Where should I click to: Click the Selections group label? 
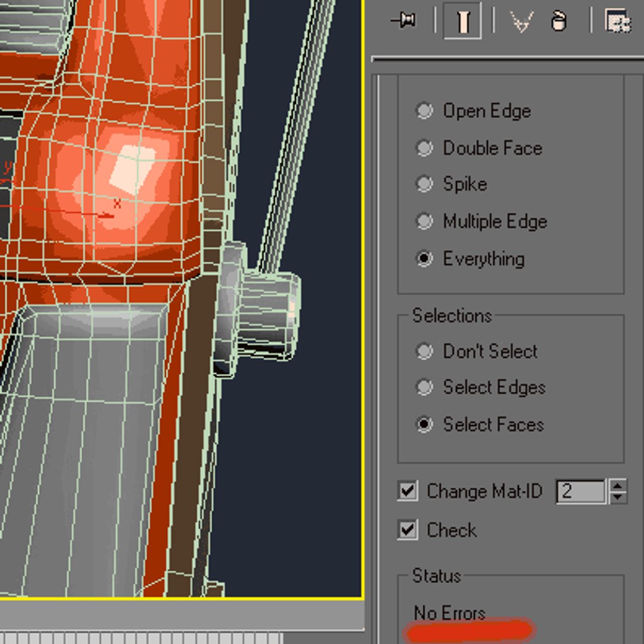452,315
